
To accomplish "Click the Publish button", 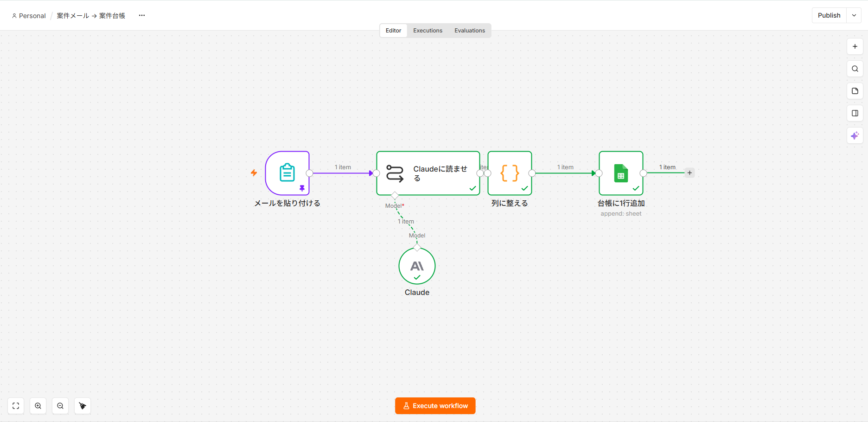I will (x=829, y=15).
